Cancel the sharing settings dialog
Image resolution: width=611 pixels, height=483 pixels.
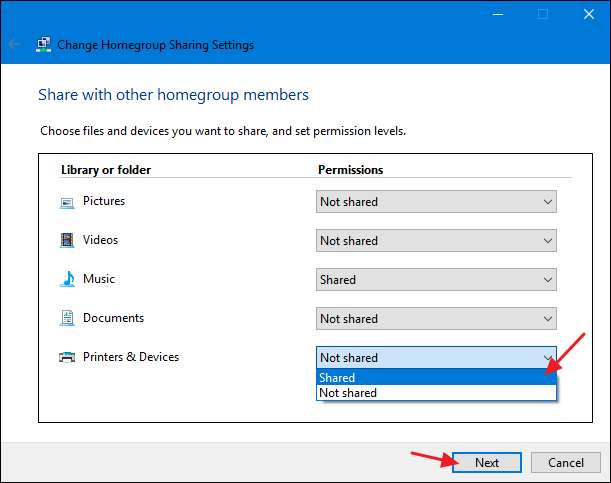point(565,463)
